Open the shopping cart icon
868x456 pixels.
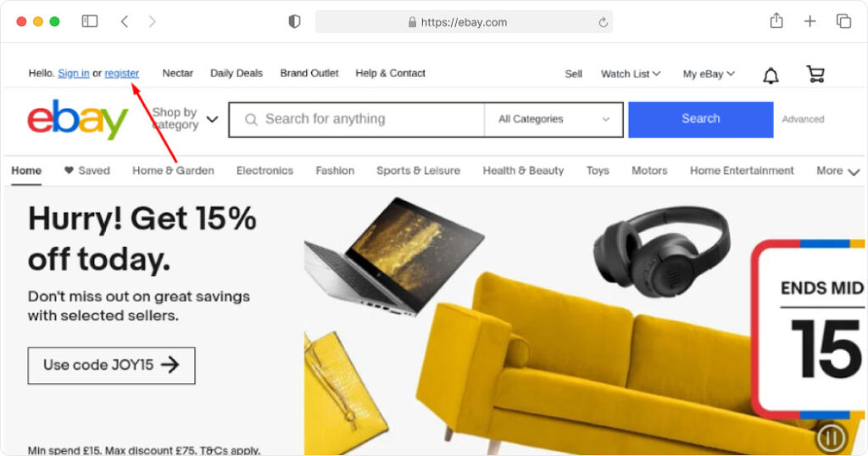tap(815, 74)
